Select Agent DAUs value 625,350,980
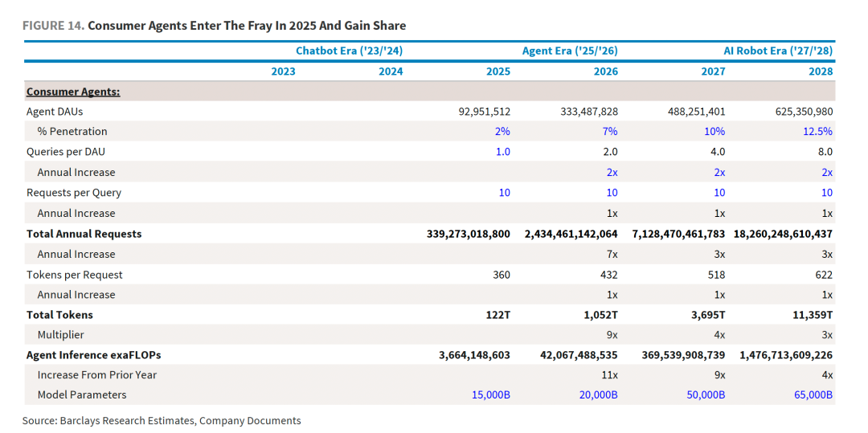868x433 pixels. [803, 112]
